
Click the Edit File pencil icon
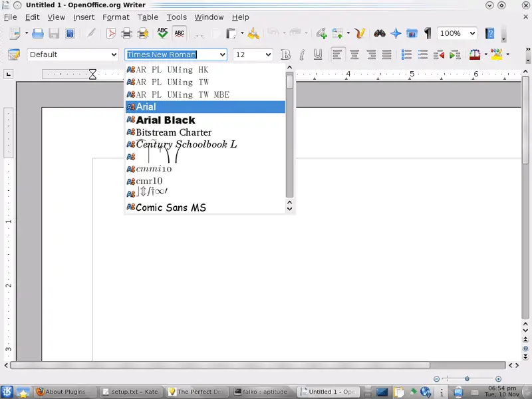pos(91,33)
